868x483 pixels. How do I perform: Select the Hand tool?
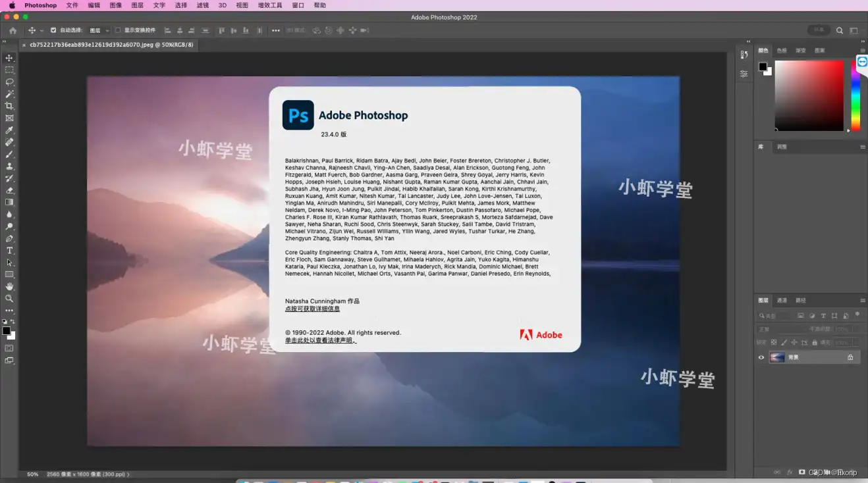(9, 286)
